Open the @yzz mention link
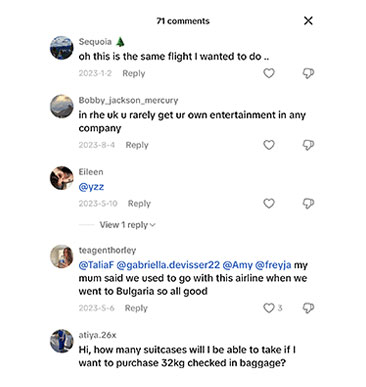Image resolution: width=366 pixels, height=387 pixels. pyautogui.click(x=91, y=187)
